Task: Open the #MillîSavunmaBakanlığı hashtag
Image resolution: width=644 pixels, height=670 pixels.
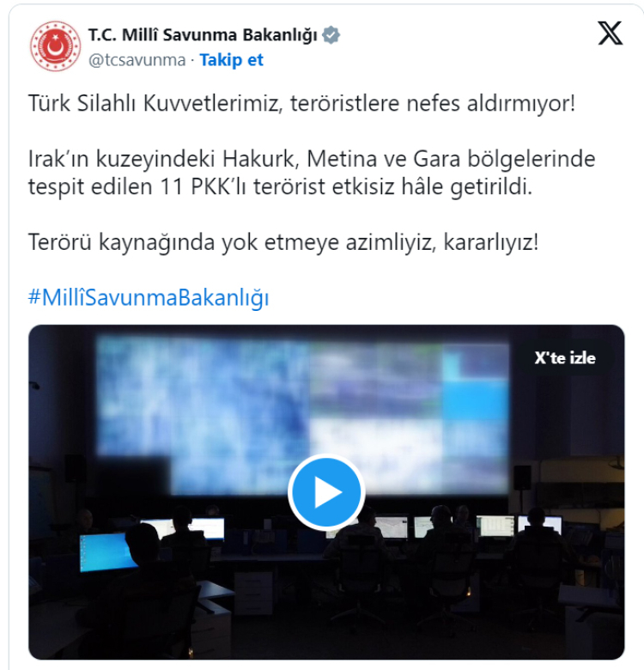Action: pyautogui.click(x=149, y=297)
